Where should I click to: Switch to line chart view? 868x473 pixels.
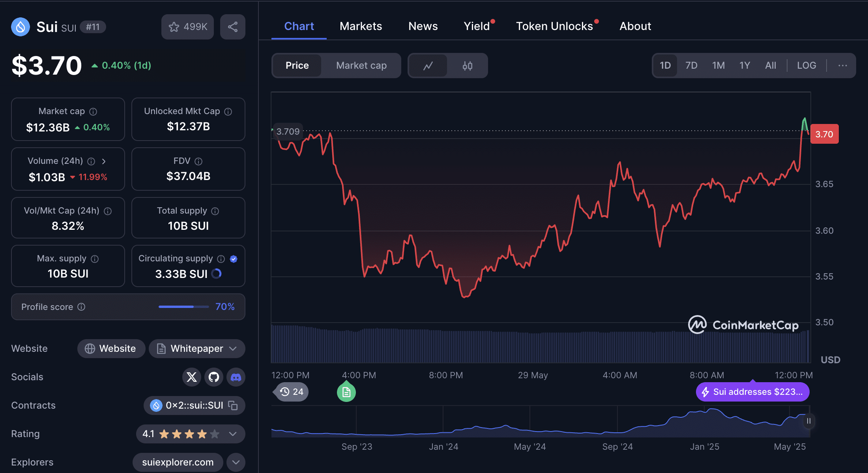[428, 66]
